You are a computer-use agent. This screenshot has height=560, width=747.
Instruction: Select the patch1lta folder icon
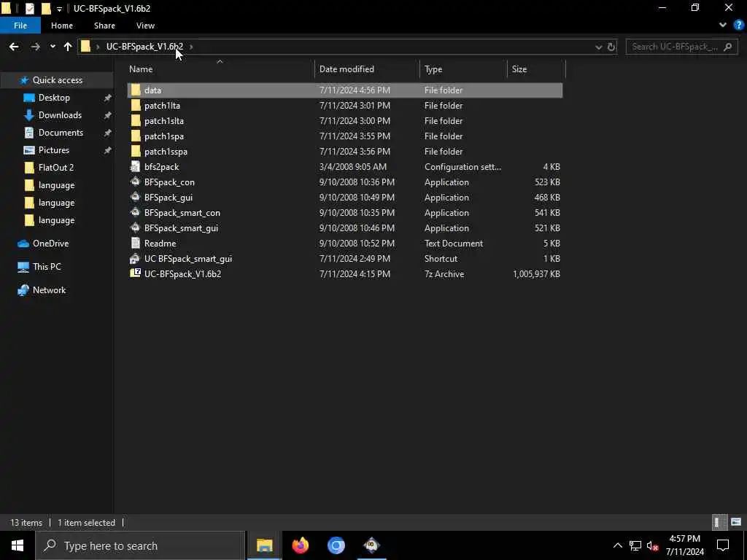136,105
